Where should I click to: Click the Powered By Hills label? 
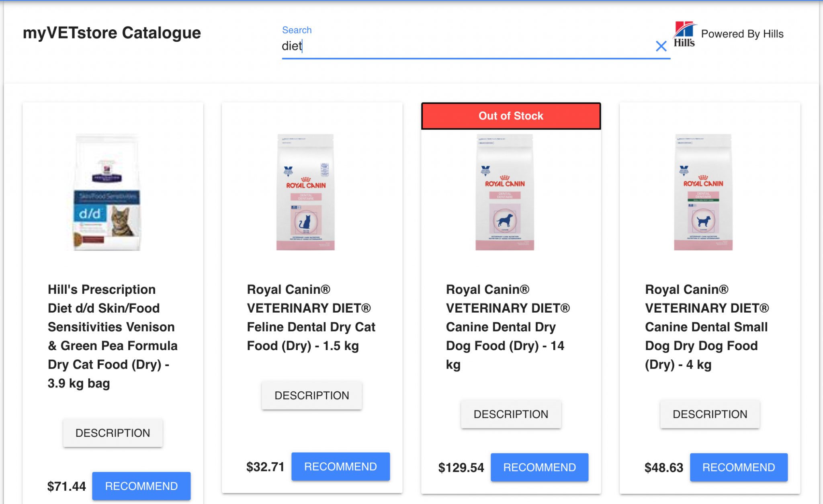click(x=742, y=33)
